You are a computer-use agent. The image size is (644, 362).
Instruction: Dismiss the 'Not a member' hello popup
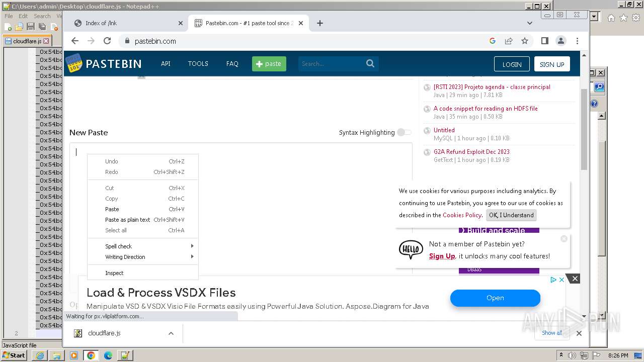pyautogui.click(x=564, y=239)
